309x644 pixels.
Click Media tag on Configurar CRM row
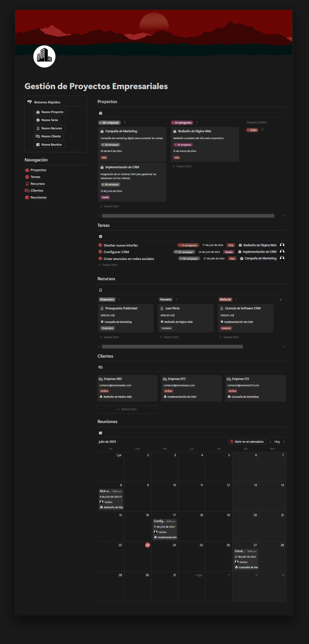click(229, 252)
